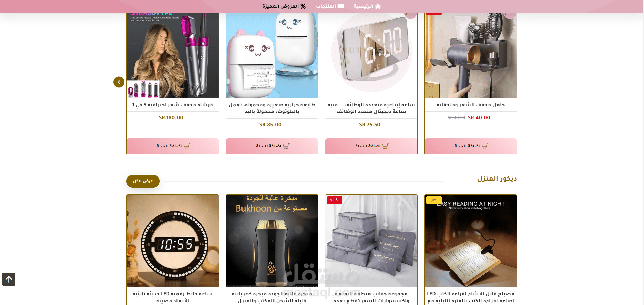Add the hair dryer brush to cart

(172, 146)
